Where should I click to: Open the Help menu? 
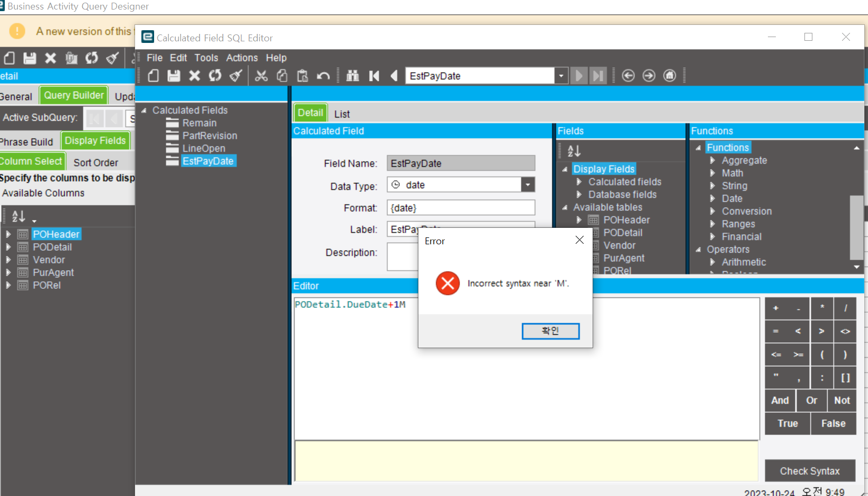click(x=276, y=58)
